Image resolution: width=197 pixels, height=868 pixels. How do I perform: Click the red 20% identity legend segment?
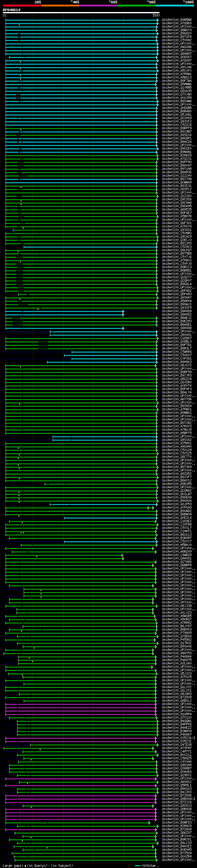22,6
